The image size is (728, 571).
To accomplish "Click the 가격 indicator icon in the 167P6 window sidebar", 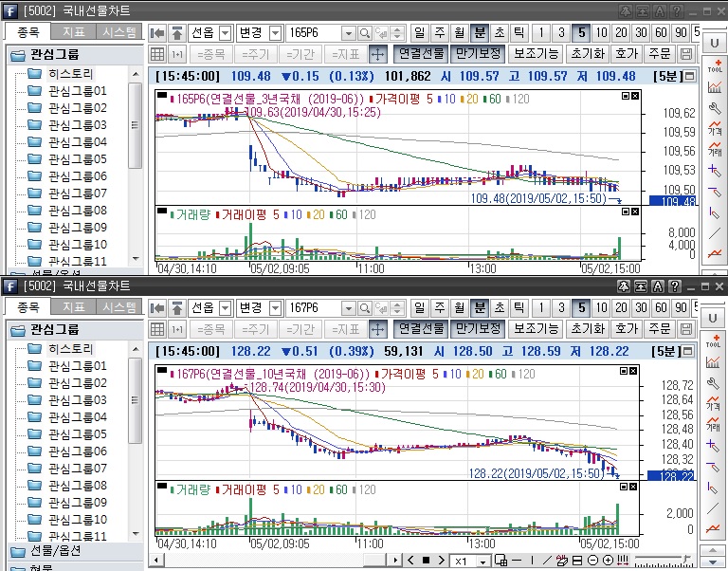I will [x=713, y=403].
